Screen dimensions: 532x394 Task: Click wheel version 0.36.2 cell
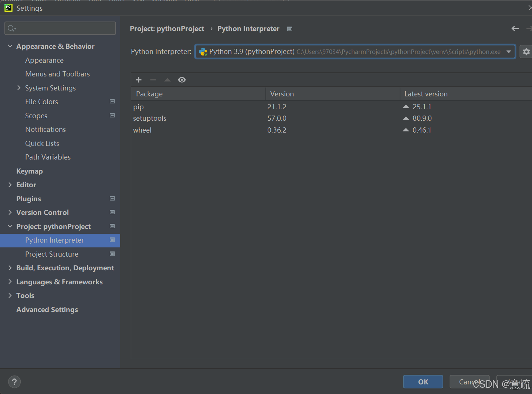click(277, 130)
